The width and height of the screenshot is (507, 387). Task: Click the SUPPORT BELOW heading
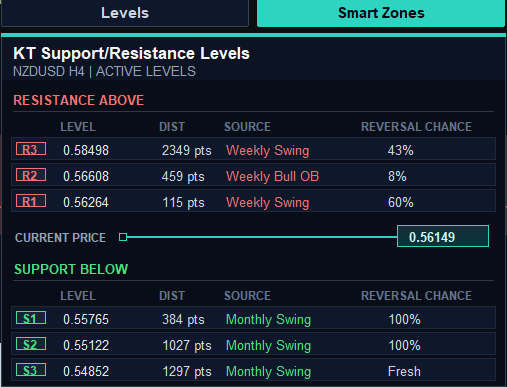(71, 269)
